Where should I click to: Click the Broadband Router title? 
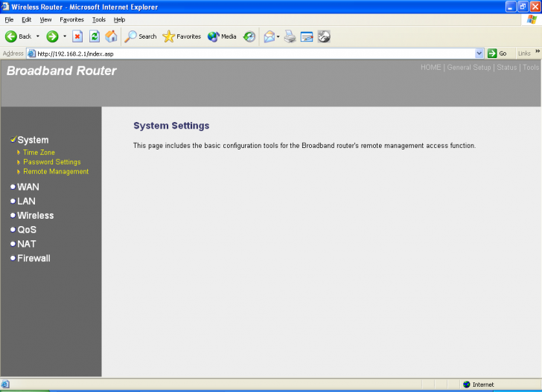[62, 71]
